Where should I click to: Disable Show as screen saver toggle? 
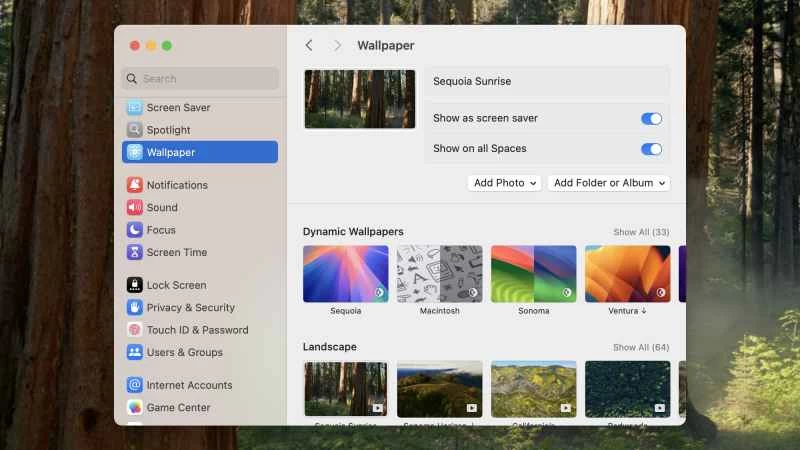click(651, 118)
